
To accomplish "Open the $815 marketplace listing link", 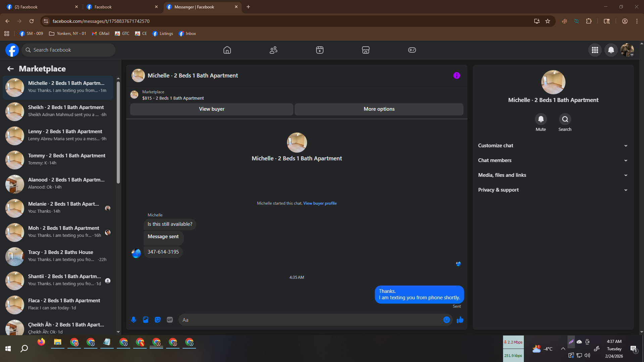I will 173,98.
